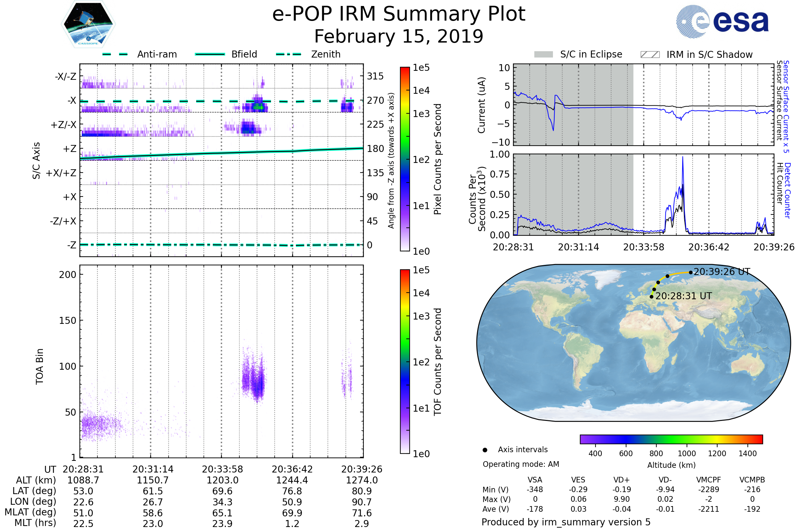
Task: Click the CASSIOPE satellite mission logo
Action: [x=88, y=24]
